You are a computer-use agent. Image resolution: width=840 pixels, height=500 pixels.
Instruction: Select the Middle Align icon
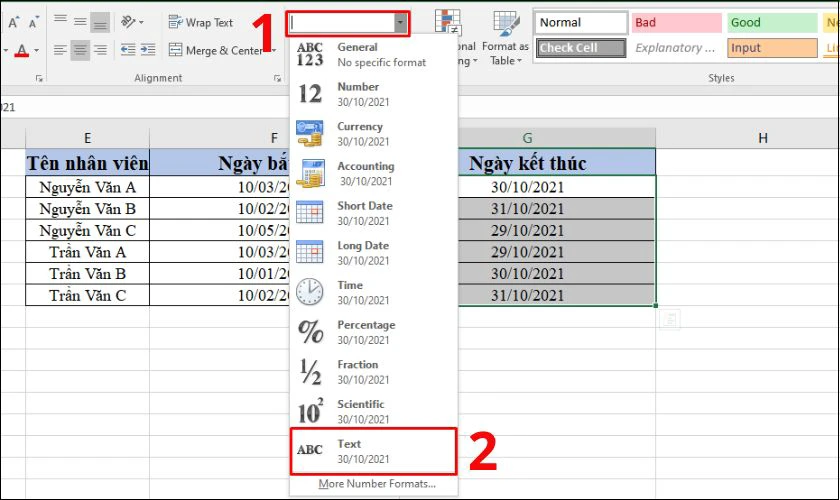click(x=80, y=22)
